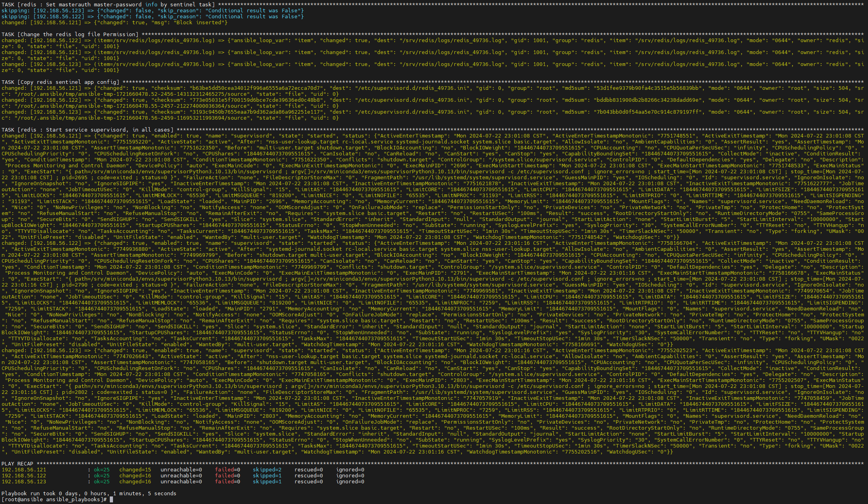The width and height of the screenshot is (868, 504).
Task: Click 'changed: [192.168.56.121]' in log Permission task
Action: [41, 52]
